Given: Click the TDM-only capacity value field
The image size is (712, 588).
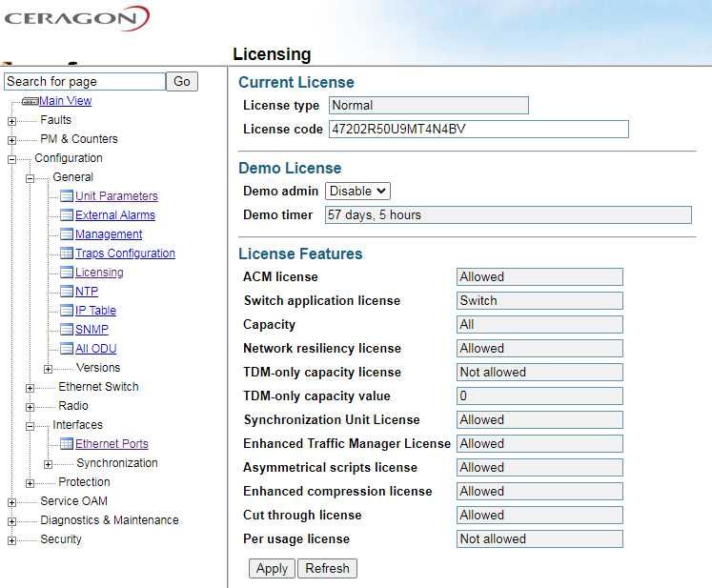Looking at the screenshot, I should click(539, 395).
